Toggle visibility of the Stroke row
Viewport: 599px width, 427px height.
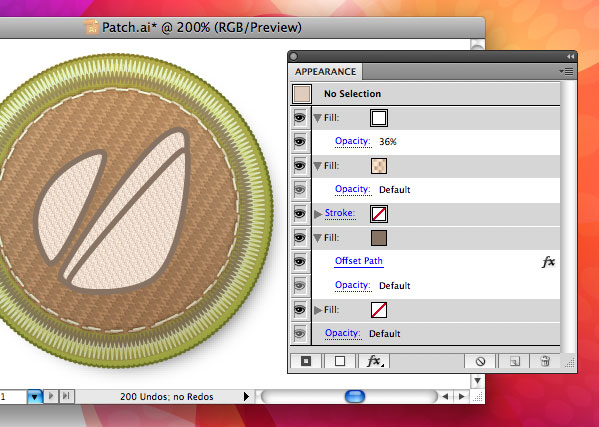point(300,214)
